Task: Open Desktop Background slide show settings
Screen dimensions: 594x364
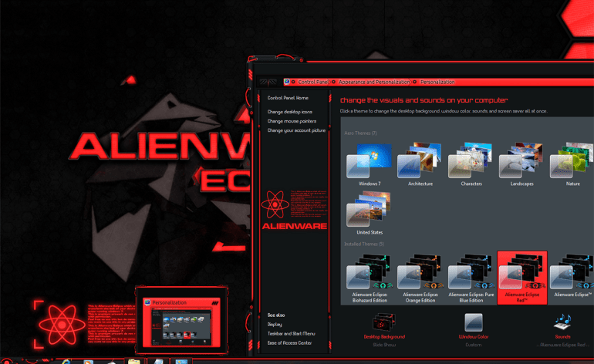Action: [383, 322]
